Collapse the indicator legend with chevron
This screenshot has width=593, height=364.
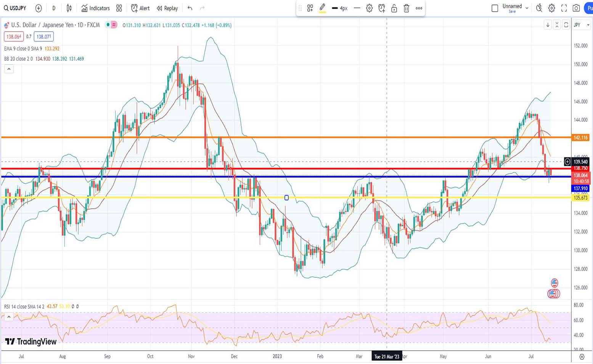pos(9,69)
